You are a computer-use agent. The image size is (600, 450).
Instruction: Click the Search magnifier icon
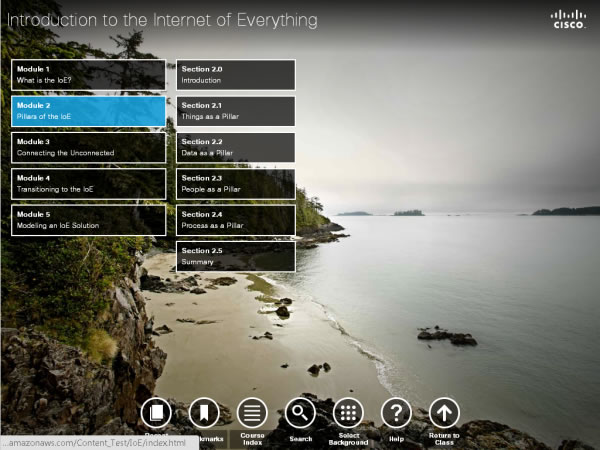[x=300, y=413]
